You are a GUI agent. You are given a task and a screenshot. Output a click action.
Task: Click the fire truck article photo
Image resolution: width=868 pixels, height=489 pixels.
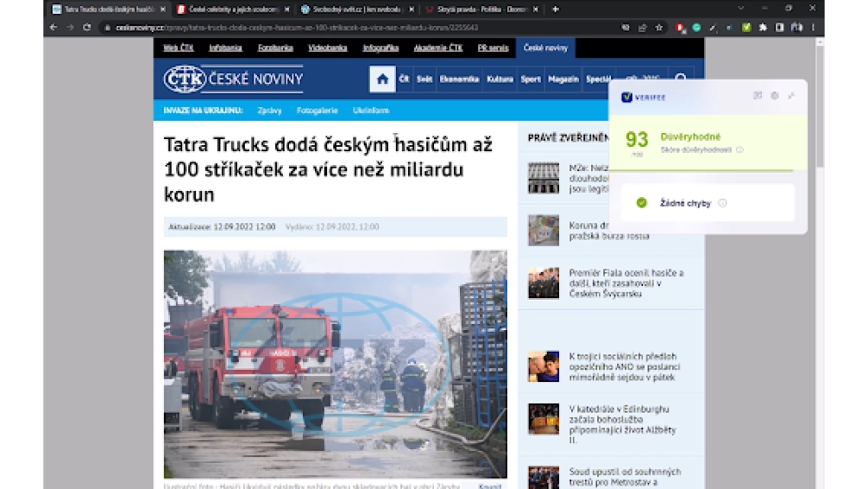(x=335, y=363)
